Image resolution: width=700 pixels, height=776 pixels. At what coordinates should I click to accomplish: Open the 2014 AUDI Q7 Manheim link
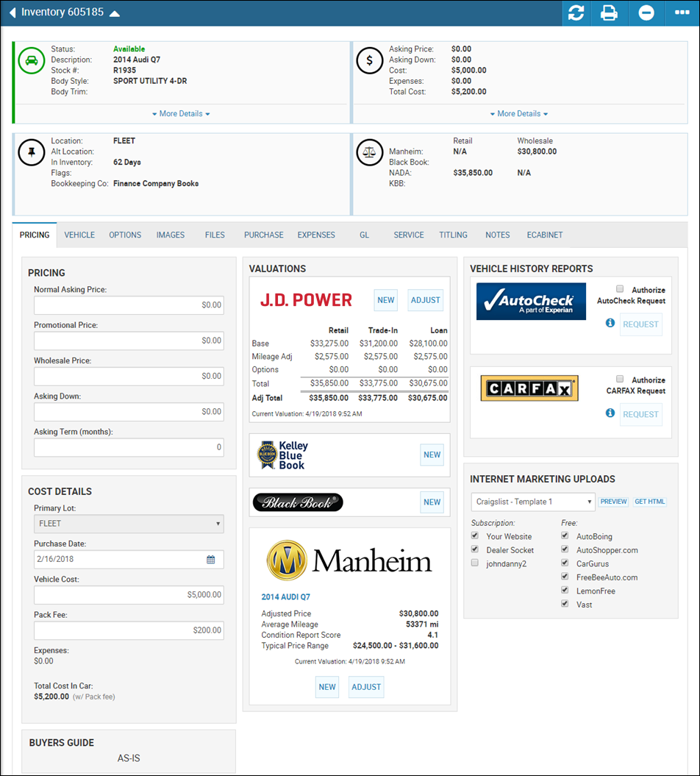pyautogui.click(x=286, y=597)
